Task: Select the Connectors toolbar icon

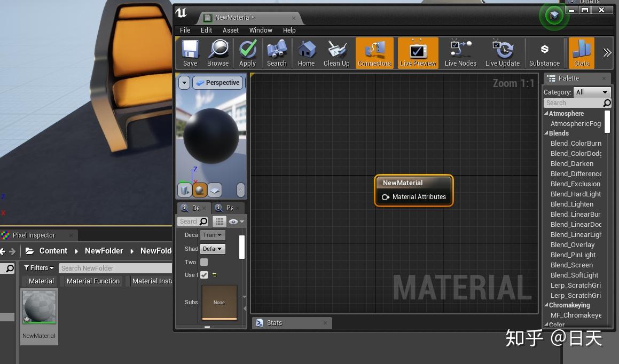Action: pos(374,53)
